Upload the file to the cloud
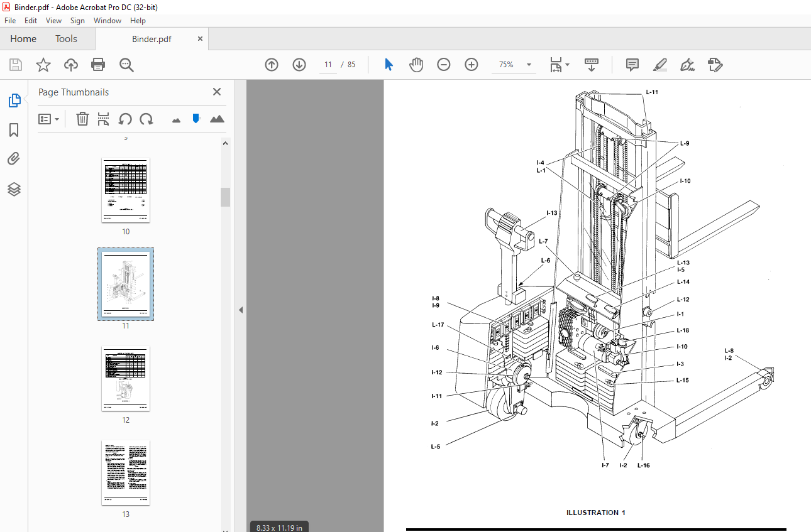 (x=71, y=65)
